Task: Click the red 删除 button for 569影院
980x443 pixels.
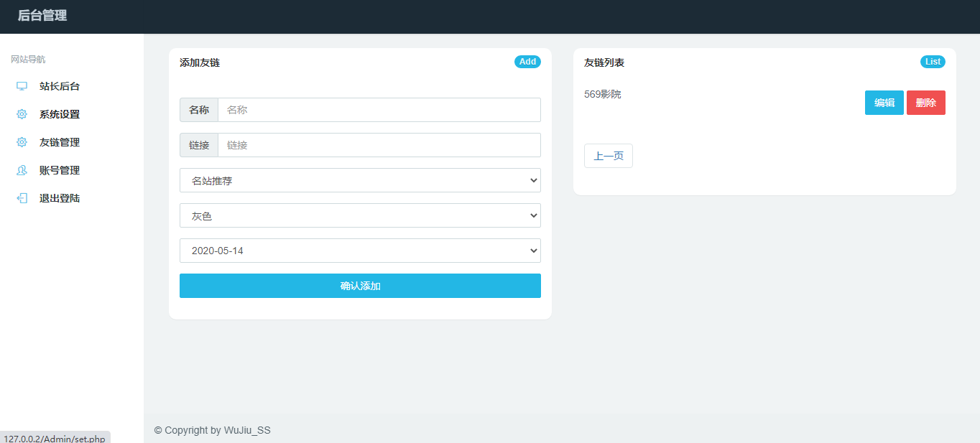Action: (925, 102)
